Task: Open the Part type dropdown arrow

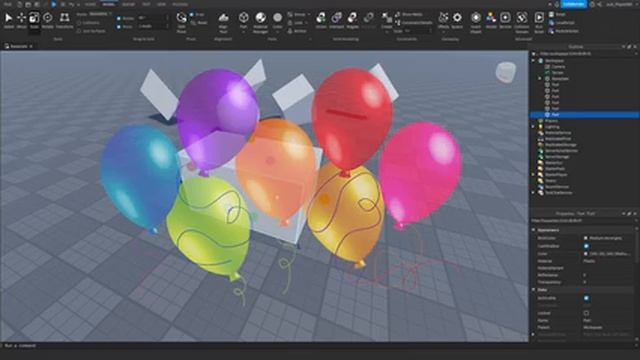Action: coord(244,31)
